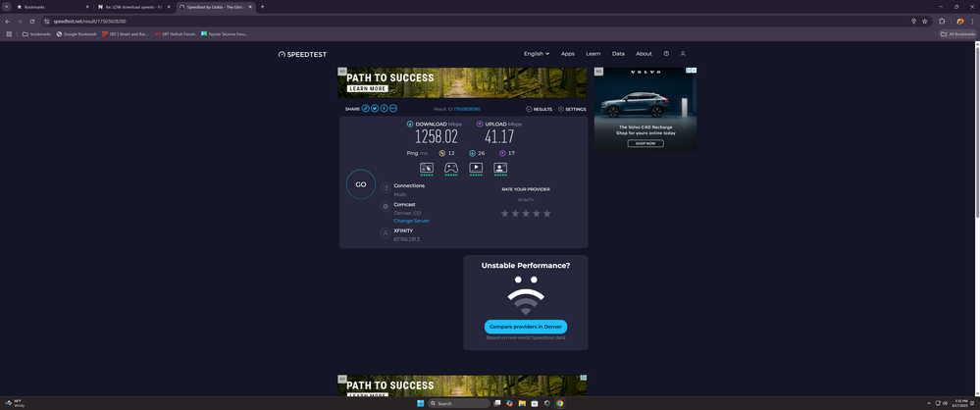Click Compare providers in Denver button
The image size is (980, 410).
coord(525,327)
